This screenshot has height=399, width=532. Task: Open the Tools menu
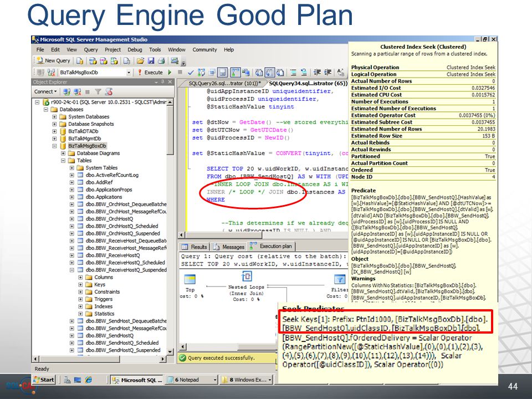155,49
